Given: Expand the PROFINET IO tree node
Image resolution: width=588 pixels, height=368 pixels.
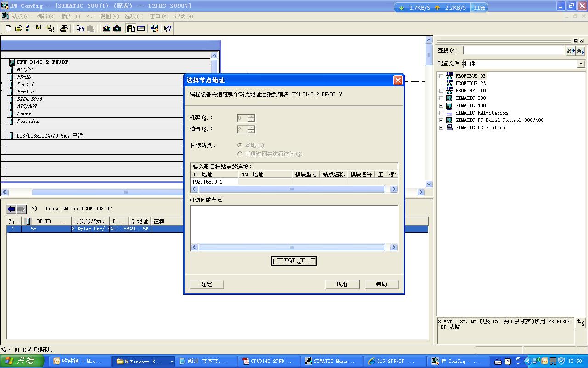Looking at the screenshot, I should [441, 91].
